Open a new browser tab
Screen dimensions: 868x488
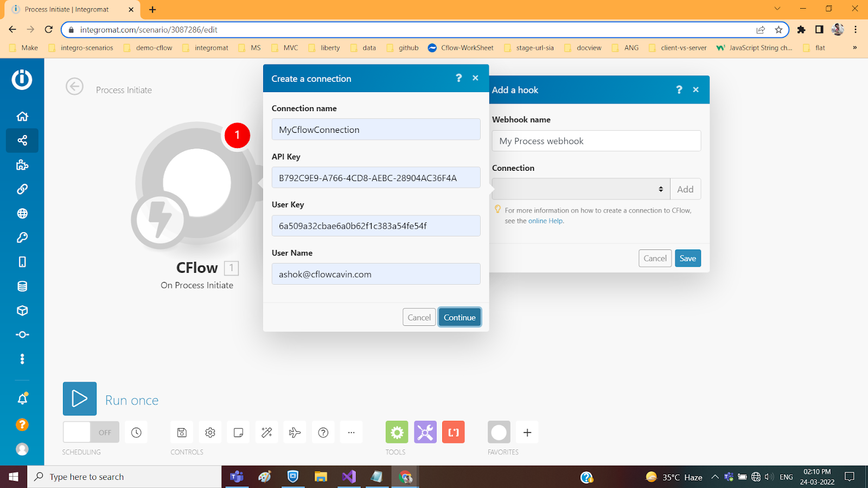click(152, 9)
